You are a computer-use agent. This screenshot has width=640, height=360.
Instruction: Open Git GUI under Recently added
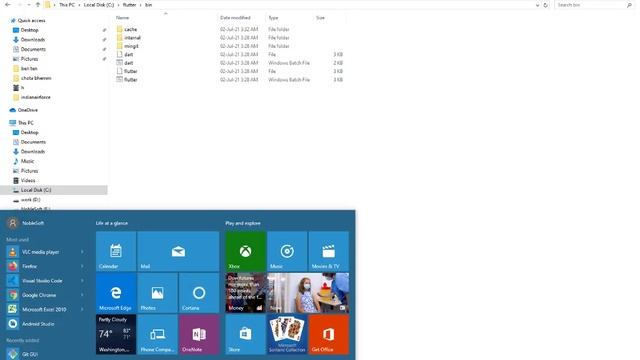pos(29,354)
